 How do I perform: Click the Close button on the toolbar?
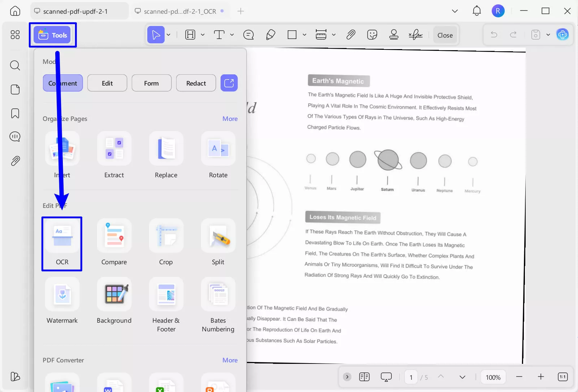445,35
